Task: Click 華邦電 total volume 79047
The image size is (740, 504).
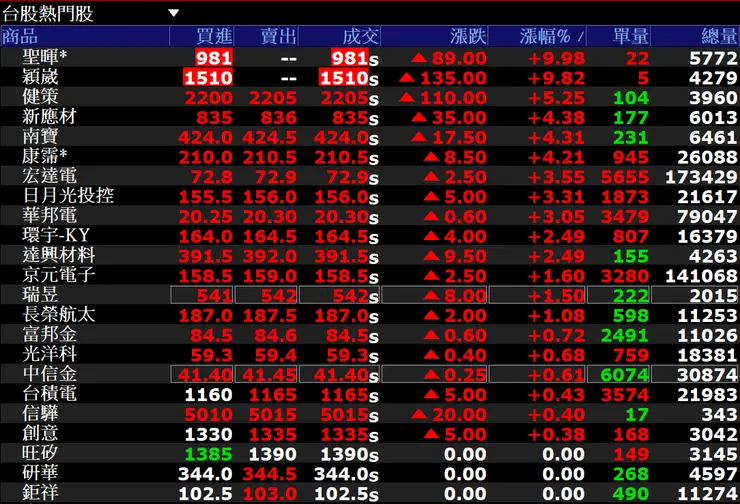Action: pos(707,217)
